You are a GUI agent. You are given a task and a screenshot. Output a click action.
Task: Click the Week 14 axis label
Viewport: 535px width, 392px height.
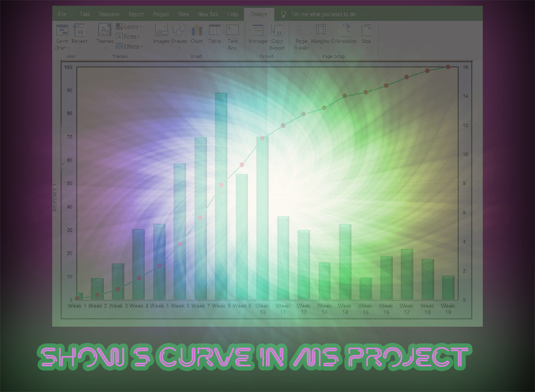[x=345, y=309]
